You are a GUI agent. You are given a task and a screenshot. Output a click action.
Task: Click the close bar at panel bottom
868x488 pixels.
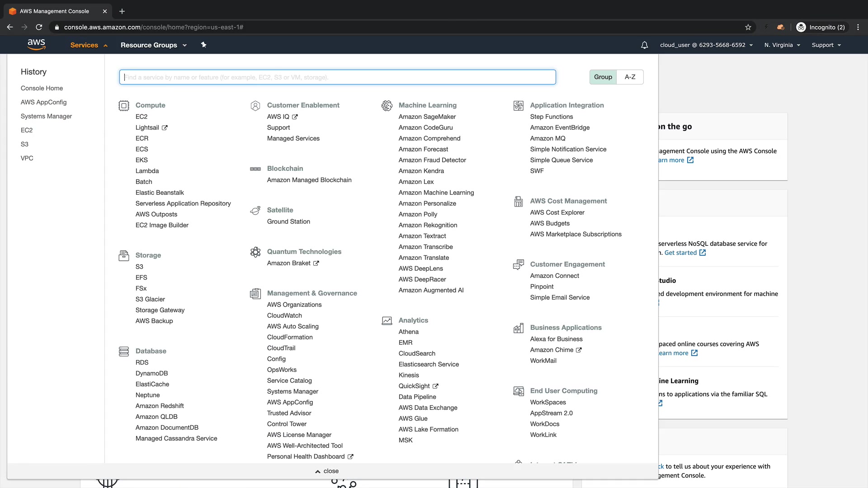click(327, 471)
